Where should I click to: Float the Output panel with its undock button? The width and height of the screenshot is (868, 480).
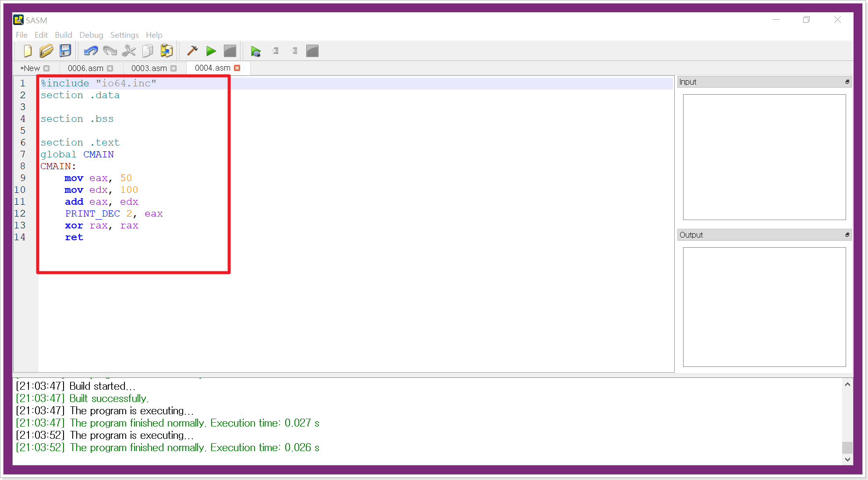[x=847, y=235]
